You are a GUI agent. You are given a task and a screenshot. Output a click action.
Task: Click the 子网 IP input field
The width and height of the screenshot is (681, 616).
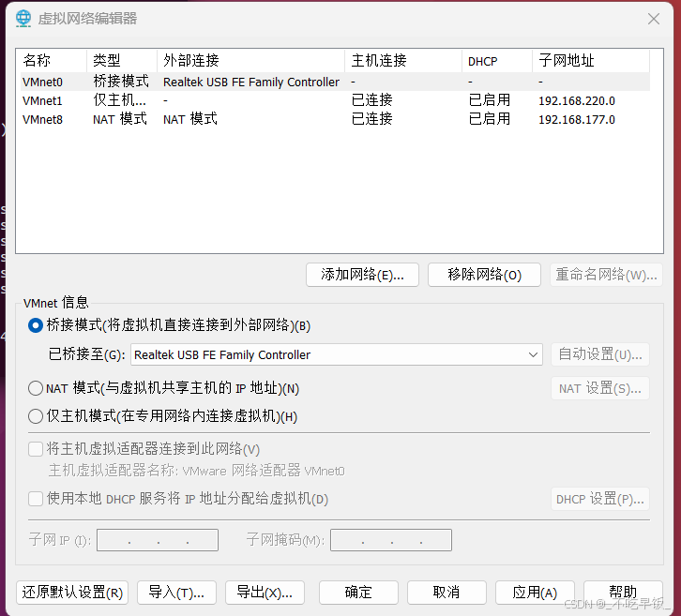158,540
